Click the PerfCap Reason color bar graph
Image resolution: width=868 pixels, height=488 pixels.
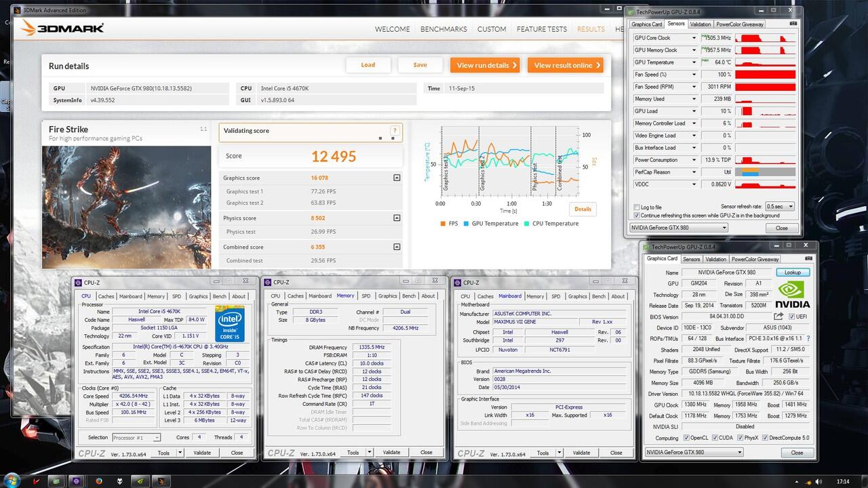pyautogui.click(x=765, y=172)
